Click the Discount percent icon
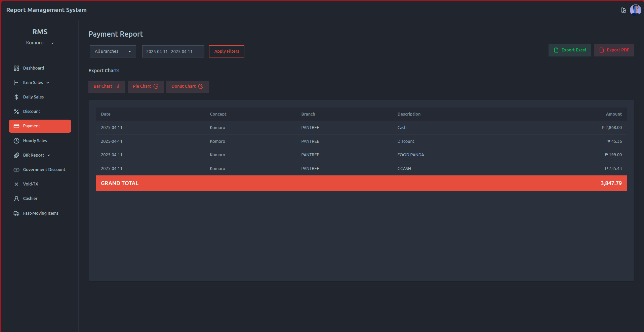Screen dimensions: 644x332 (x=16, y=112)
